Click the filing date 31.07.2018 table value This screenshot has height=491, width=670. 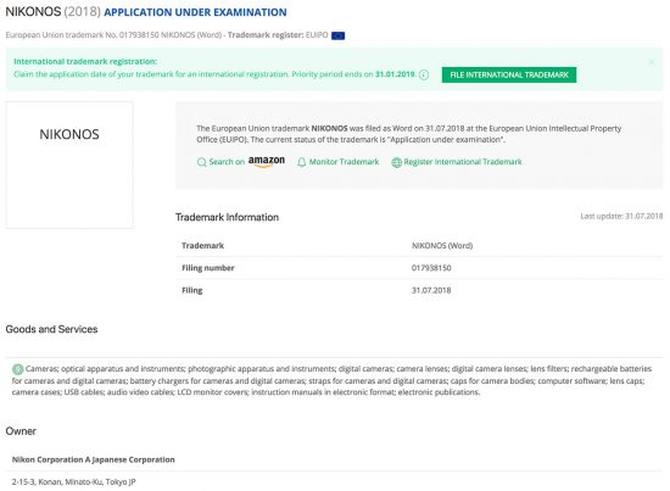431,290
